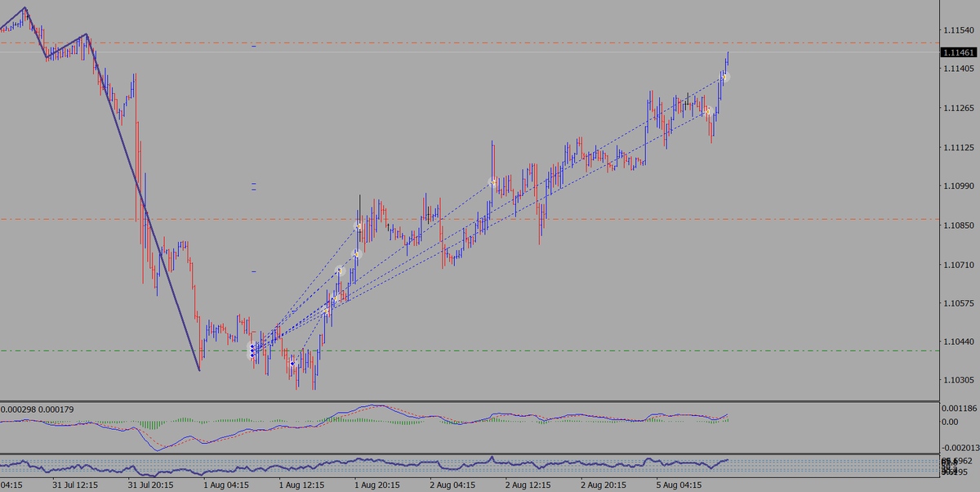Image resolution: width=980 pixels, height=492 pixels.
Task: Click the 1.11125 price scale value
Action: click(957, 148)
